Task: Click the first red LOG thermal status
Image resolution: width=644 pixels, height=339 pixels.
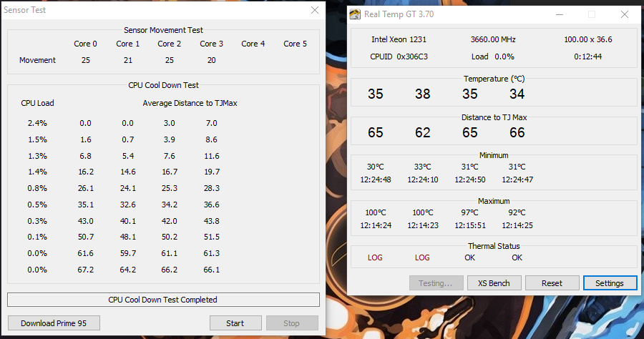Action: 375,257
